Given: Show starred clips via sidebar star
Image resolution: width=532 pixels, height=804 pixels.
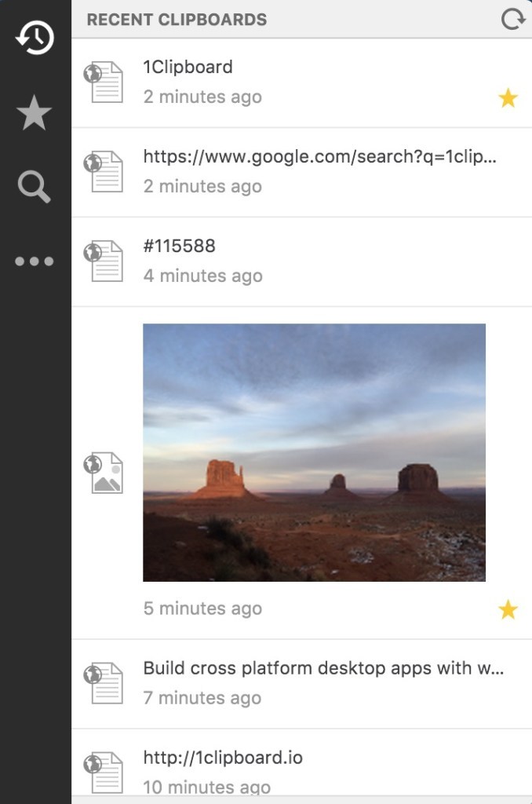Looking at the screenshot, I should [x=34, y=112].
